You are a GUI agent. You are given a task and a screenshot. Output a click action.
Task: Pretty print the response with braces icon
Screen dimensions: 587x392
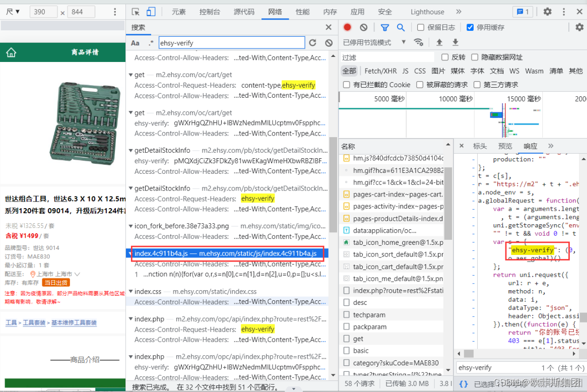pyautogui.click(x=463, y=384)
